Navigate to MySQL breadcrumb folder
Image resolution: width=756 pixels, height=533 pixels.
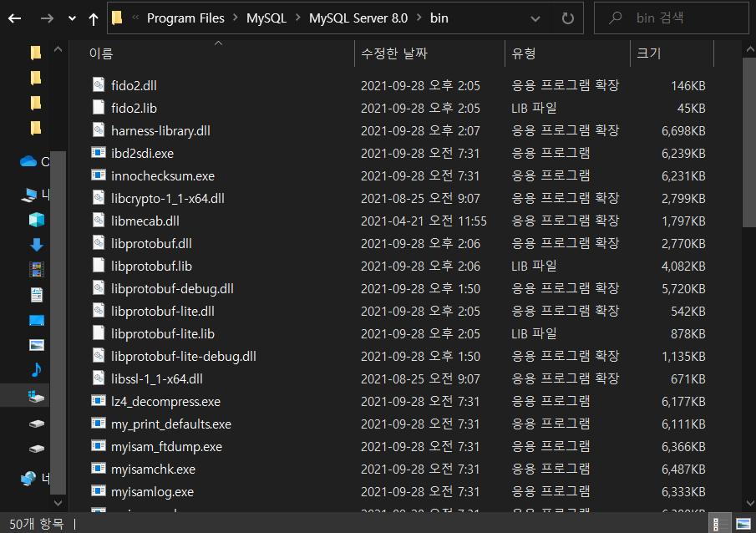266,18
